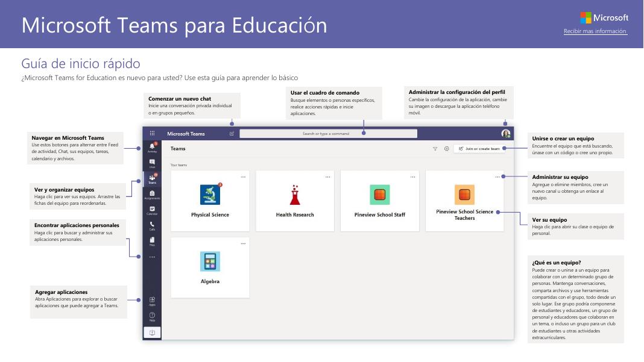Open the Health Research team name
This screenshot has height=362, width=644.
(295, 214)
